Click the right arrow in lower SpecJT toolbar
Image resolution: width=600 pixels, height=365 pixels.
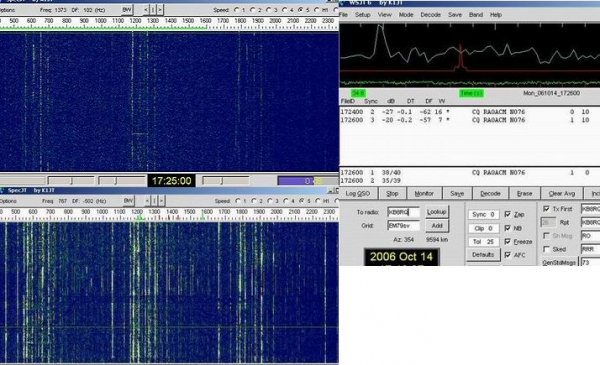click(x=161, y=200)
